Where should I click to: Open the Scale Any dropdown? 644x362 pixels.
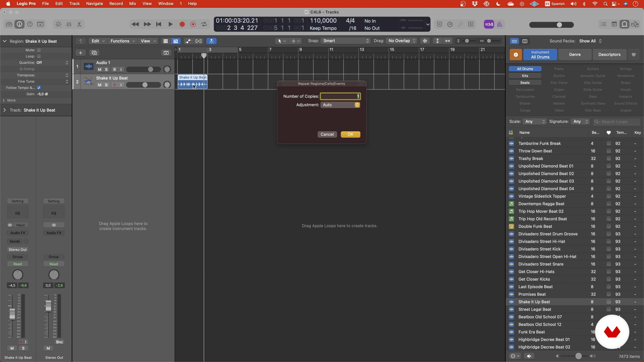click(535, 122)
